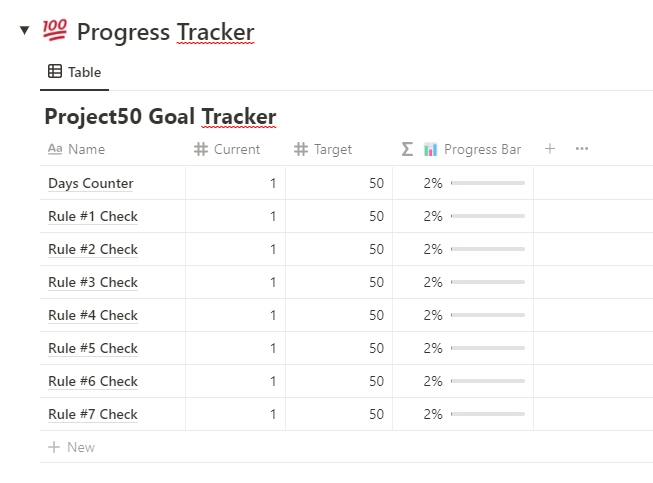
Task: Click the sigma formula icon in header
Action: 407,149
